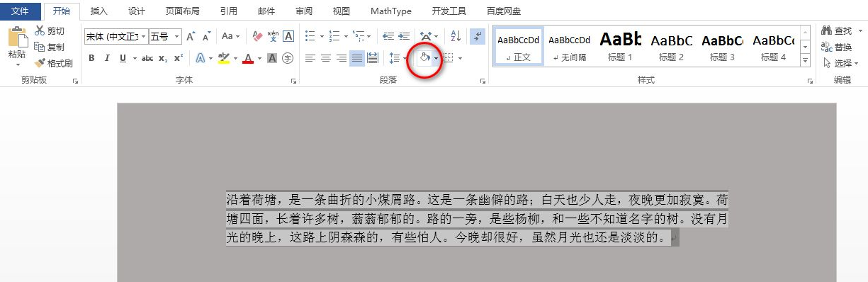Apply the 标题 2 heading style

click(671, 47)
